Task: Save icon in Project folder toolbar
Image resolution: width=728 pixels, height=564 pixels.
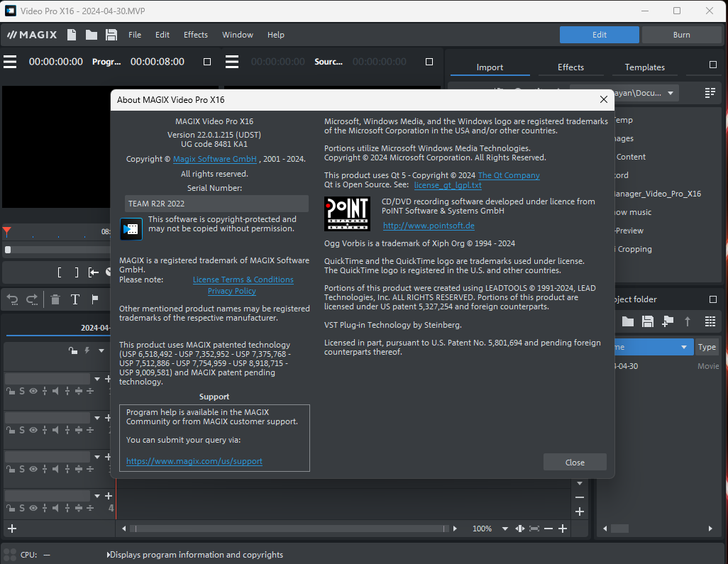Action: point(648,321)
